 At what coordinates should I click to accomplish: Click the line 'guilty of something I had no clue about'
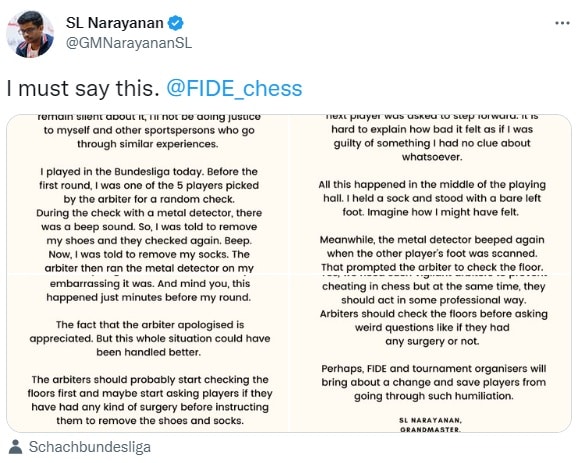tap(432, 143)
